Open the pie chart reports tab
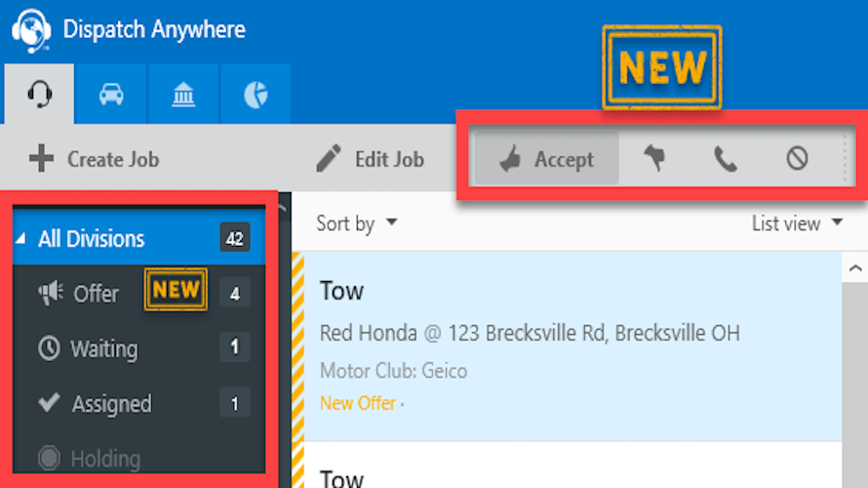 (256, 95)
